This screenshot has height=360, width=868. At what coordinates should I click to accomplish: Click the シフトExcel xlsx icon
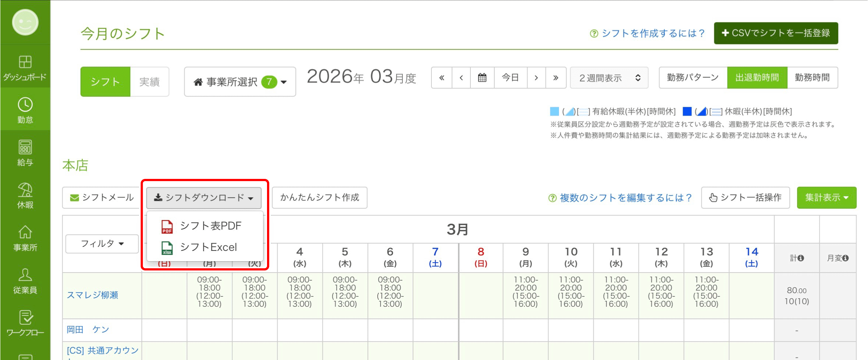[x=167, y=248]
